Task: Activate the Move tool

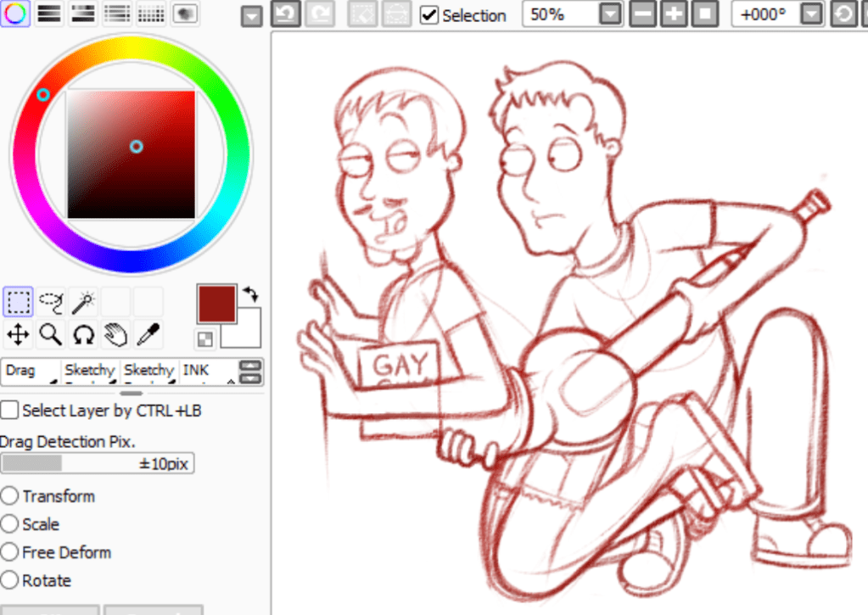Action: 18,334
